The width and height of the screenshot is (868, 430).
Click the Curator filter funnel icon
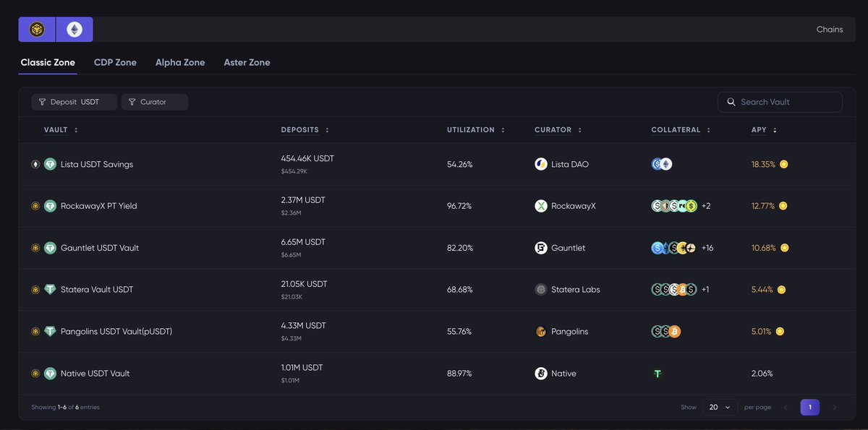[x=132, y=102]
